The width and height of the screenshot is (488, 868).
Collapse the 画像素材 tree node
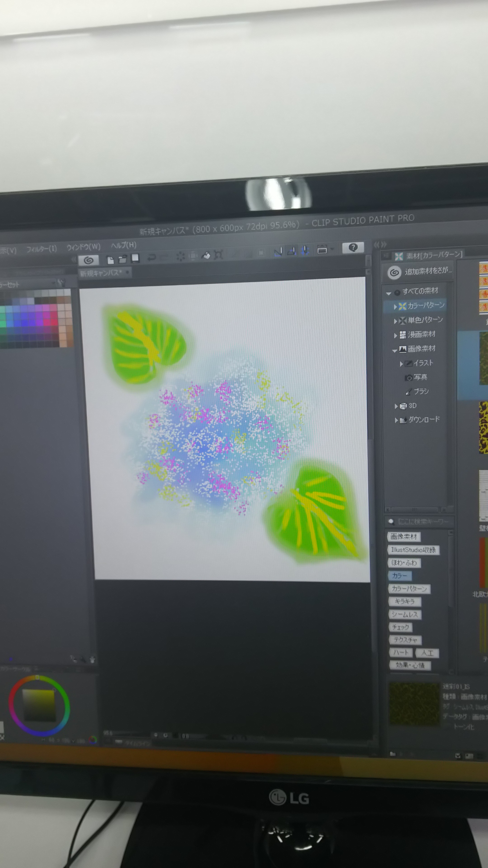(395, 350)
